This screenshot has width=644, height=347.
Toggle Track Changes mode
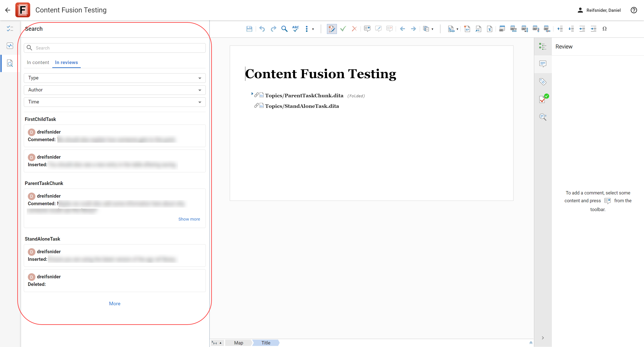coord(332,29)
